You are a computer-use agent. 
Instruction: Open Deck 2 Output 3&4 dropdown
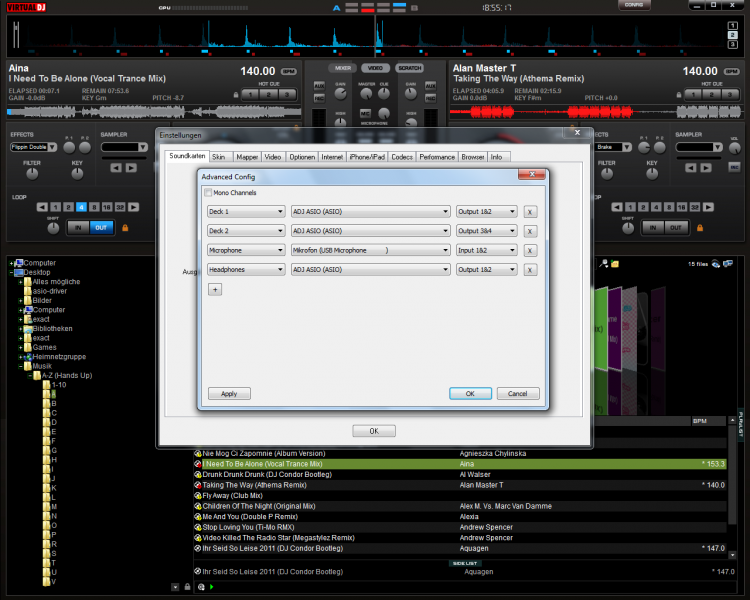click(486, 231)
